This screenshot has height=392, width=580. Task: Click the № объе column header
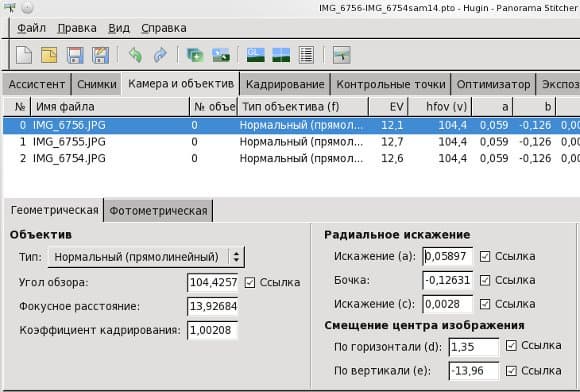[213, 107]
